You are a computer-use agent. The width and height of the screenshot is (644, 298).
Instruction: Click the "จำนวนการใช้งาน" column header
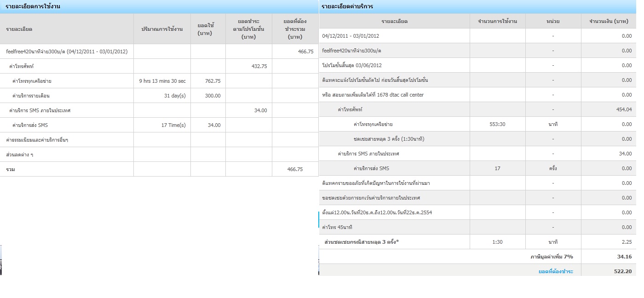497,21
